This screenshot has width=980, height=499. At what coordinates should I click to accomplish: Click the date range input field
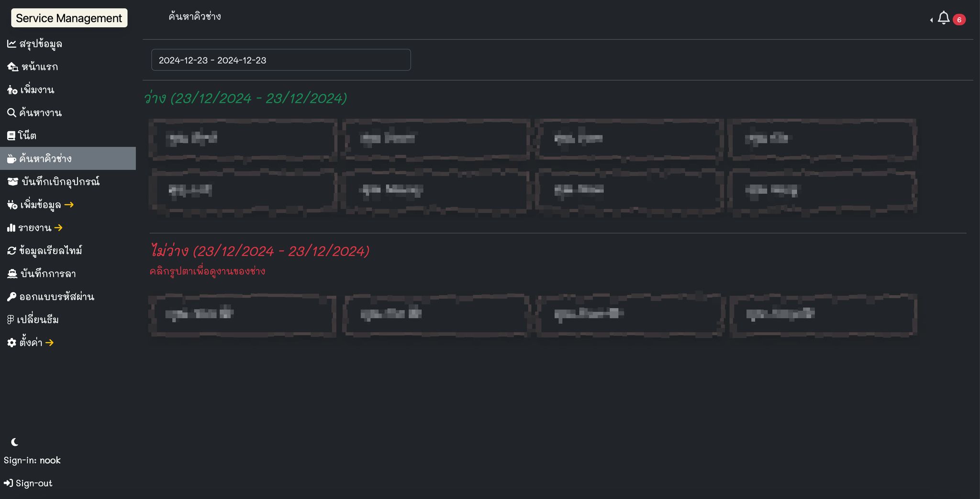pyautogui.click(x=281, y=60)
